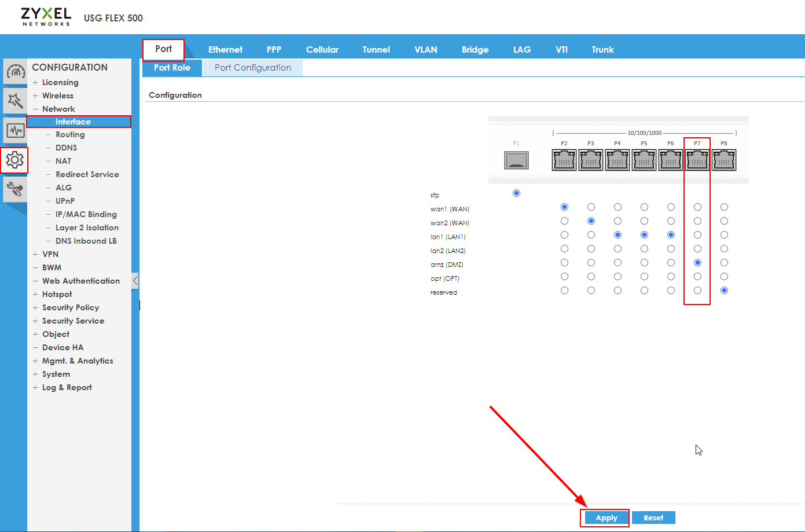This screenshot has height=532, width=805.
Task: Click the P2 Ethernet port icon
Action: pos(564,160)
